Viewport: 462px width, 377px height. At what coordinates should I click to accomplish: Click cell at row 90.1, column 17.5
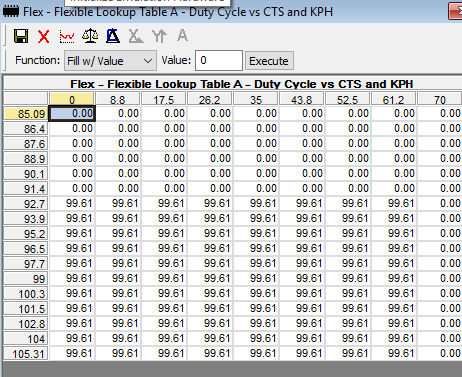pyautogui.click(x=164, y=173)
